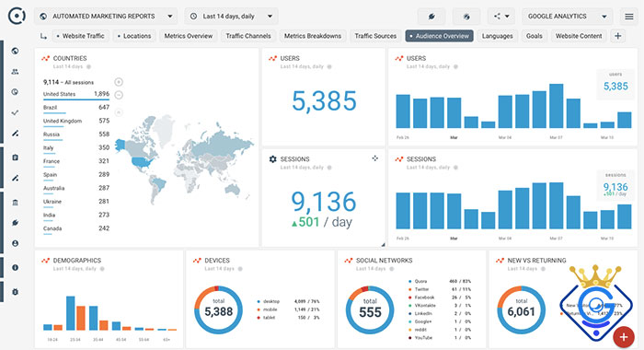Click the checkmark icon in left sidebar

[x=16, y=112]
